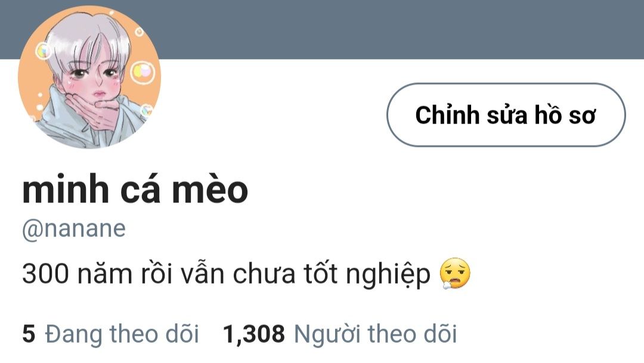
Task: Click the small bubble at avatar's left edge
Action: tap(43, 51)
